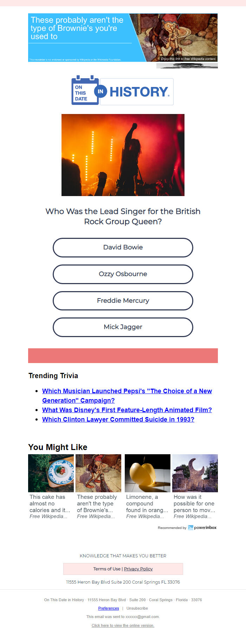The image size is (246, 644).
Task: Click the On This Date calendar icon
Action: pyautogui.click(x=85, y=90)
